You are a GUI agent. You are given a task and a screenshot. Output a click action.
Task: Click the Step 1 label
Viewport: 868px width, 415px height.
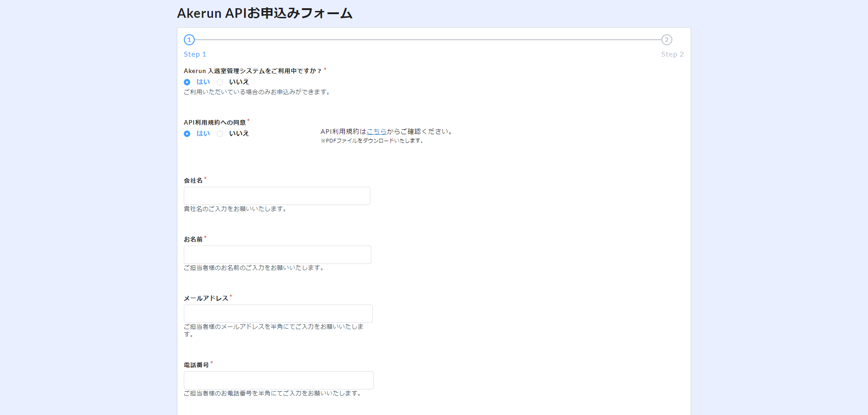pos(195,54)
